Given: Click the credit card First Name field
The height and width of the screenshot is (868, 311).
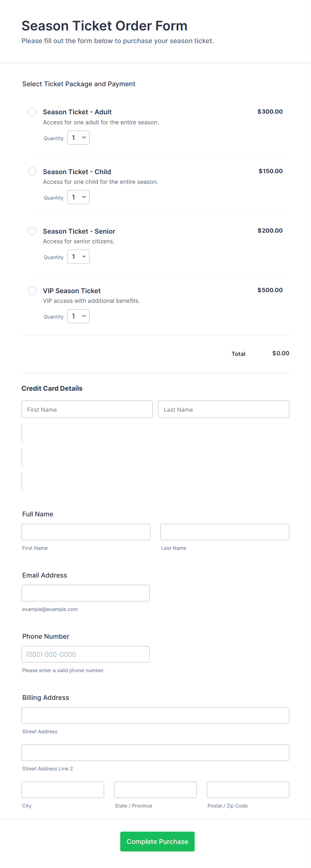Looking at the screenshot, I should coord(87,409).
